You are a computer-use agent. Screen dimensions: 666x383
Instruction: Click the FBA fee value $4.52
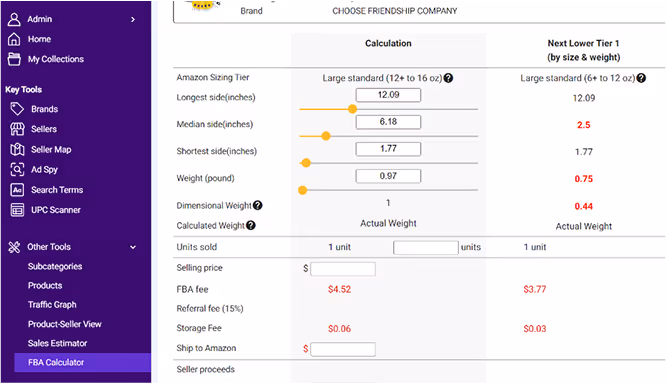tap(339, 290)
